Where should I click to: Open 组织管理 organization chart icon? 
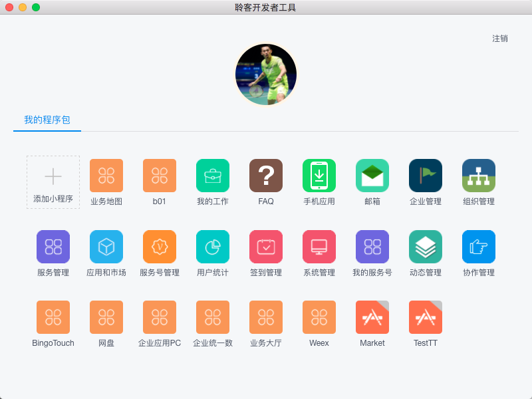coord(478,176)
